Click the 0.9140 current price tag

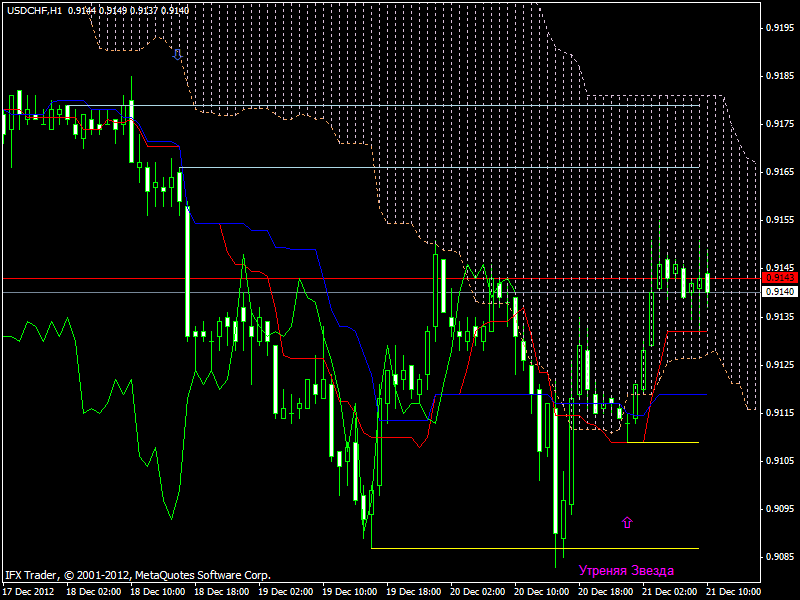(x=779, y=292)
